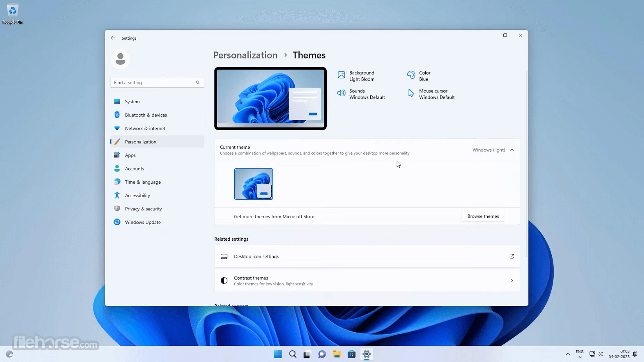Click the Sounds speaker icon
The width and height of the screenshot is (644, 362).
pos(341,93)
